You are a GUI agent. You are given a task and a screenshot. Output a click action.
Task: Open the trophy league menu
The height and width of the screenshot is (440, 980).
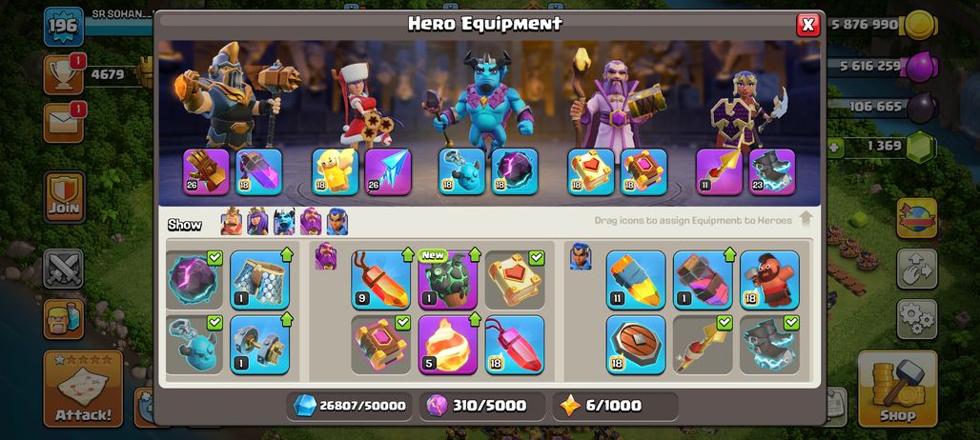(64, 74)
